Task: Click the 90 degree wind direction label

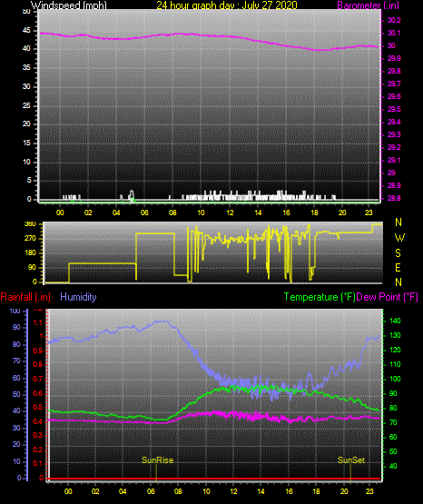Action: click(x=32, y=267)
